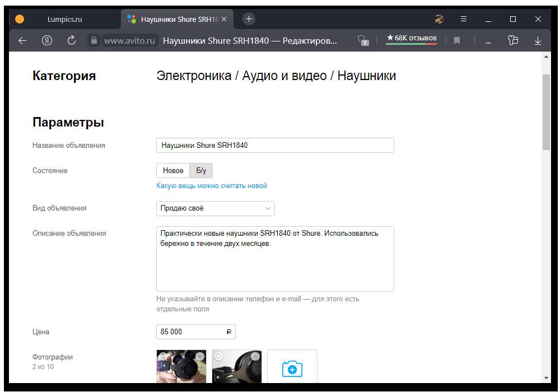Open the browser hamburger menu
Image resolution: width=560 pixels, height=392 pixels.
point(463,18)
